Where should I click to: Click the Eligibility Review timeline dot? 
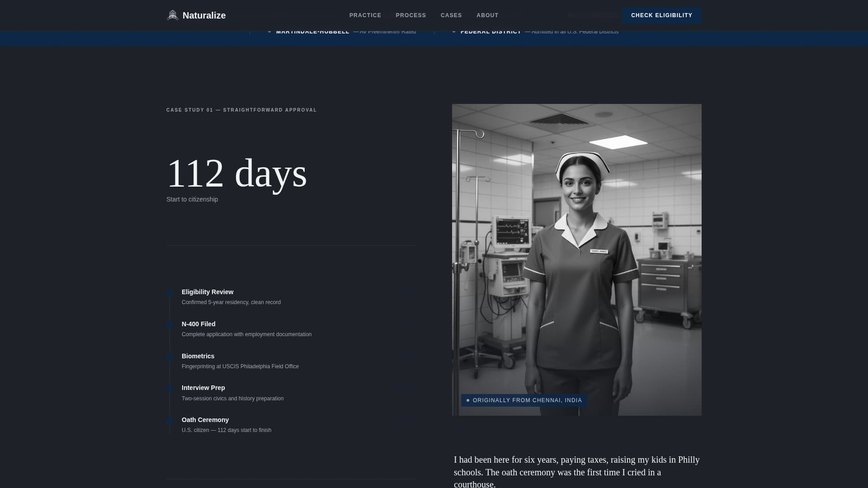[x=170, y=293]
